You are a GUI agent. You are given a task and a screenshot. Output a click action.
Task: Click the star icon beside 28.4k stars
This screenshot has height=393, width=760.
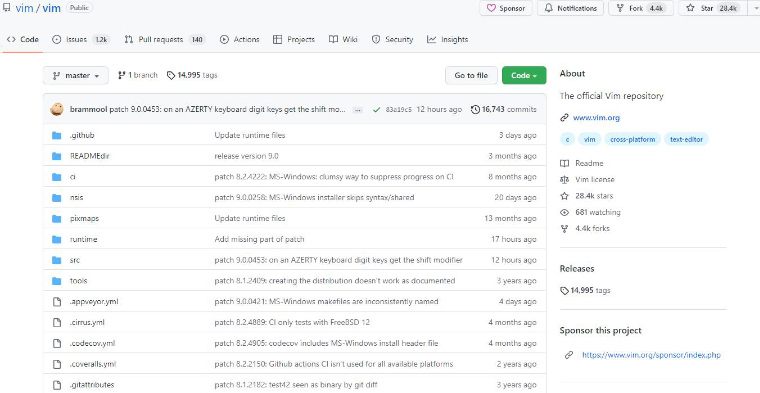point(564,196)
